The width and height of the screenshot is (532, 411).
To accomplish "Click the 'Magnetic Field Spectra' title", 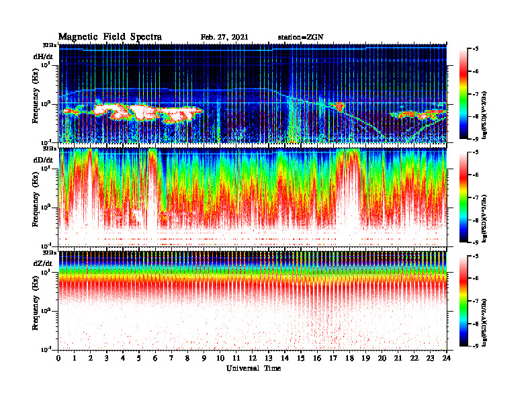I will coord(110,37).
